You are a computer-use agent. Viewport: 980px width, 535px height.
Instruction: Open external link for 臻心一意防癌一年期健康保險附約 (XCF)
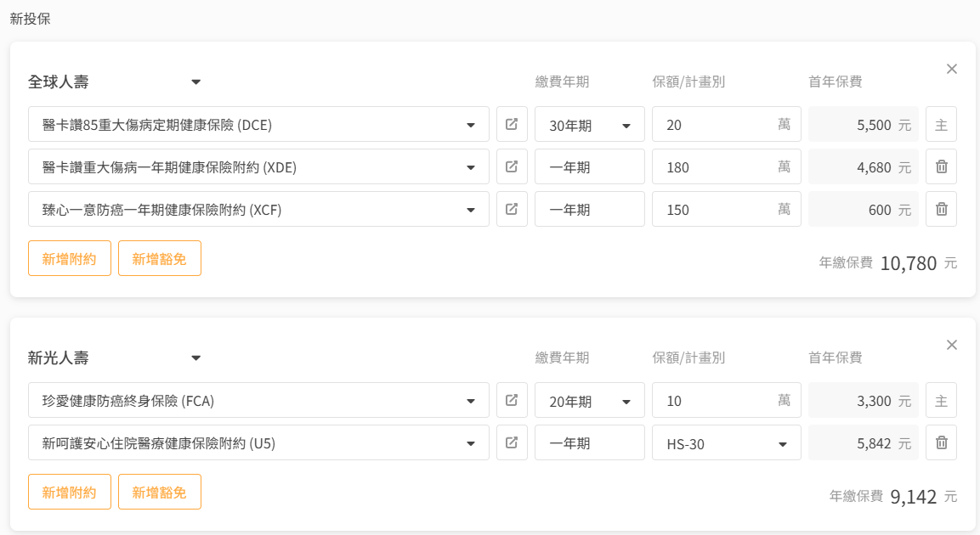click(512, 209)
